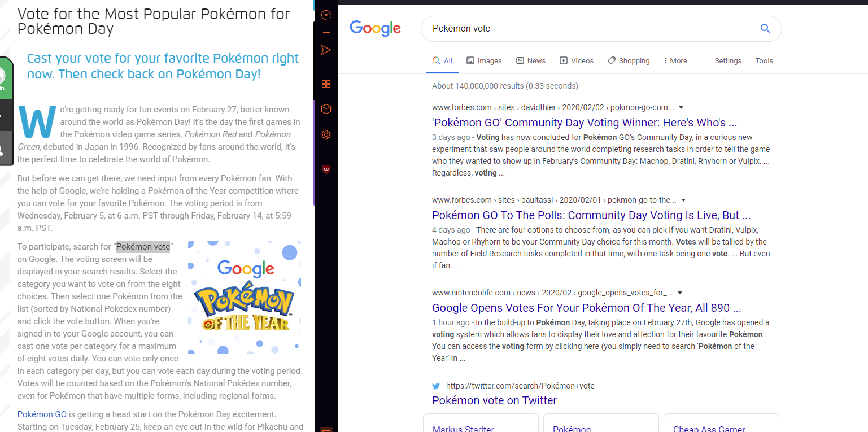The width and height of the screenshot is (868, 432).
Task: Switch to the Images tab
Action: point(484,61)
